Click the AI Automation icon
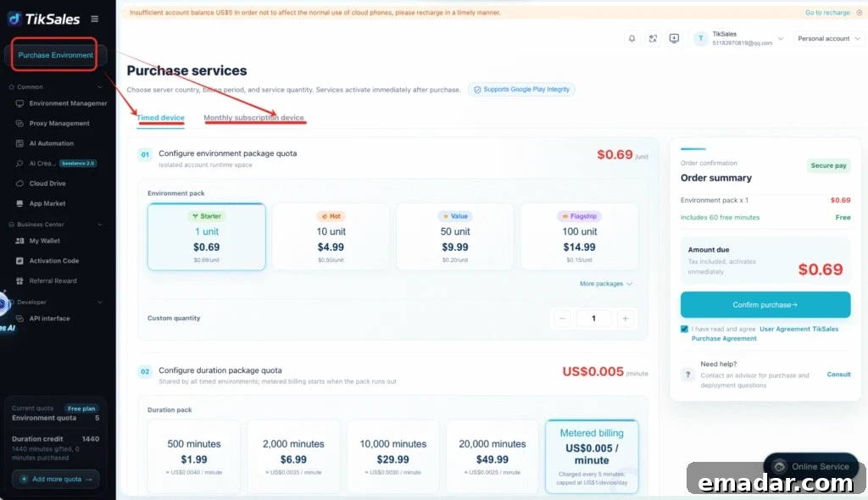This screenshot has width=868, height=500. 19,143
